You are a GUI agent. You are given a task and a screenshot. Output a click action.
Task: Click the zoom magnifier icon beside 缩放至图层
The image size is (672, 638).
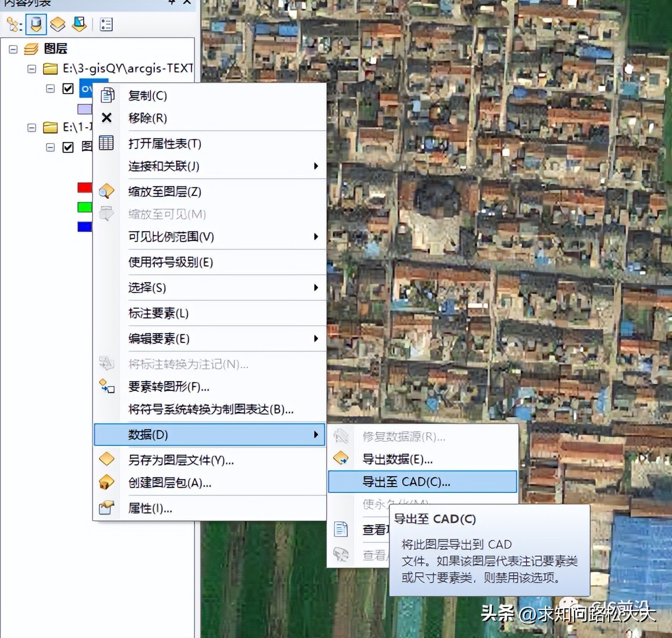pos(107,191)
